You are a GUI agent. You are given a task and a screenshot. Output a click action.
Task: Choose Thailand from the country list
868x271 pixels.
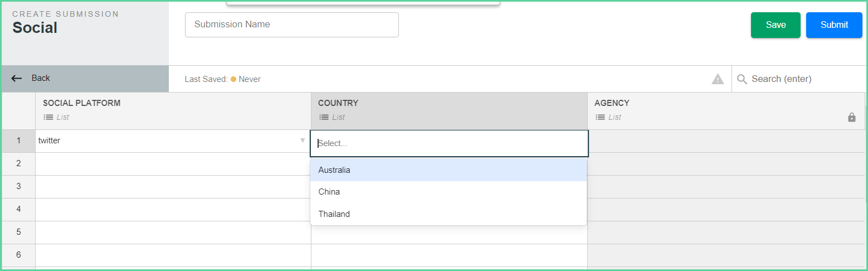tap(448, 214)
